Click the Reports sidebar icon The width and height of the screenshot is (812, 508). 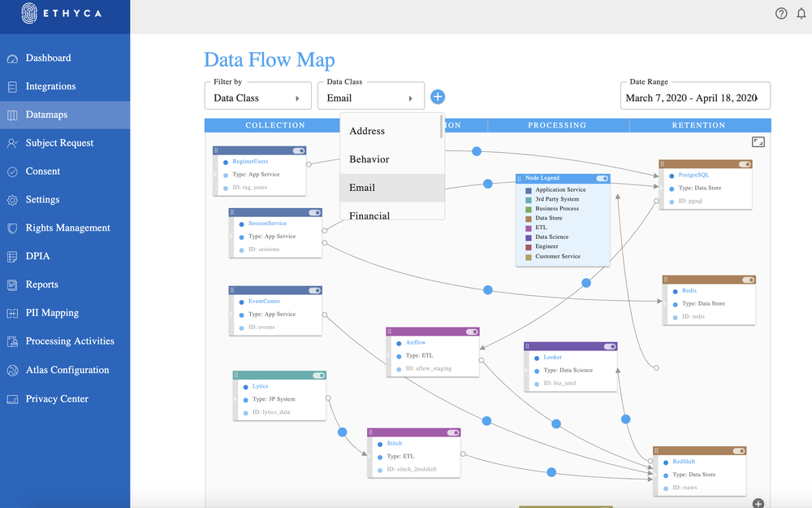[12, 284]
